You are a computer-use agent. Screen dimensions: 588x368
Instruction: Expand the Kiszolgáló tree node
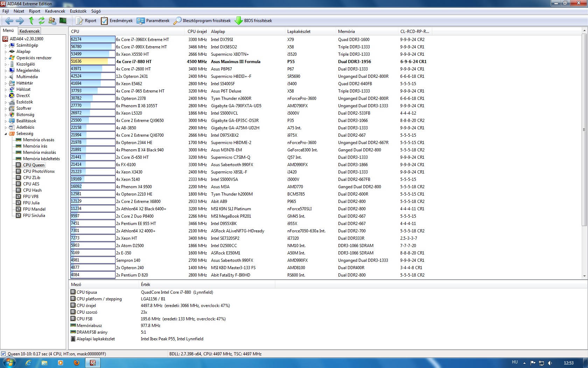tap(6, 64)
